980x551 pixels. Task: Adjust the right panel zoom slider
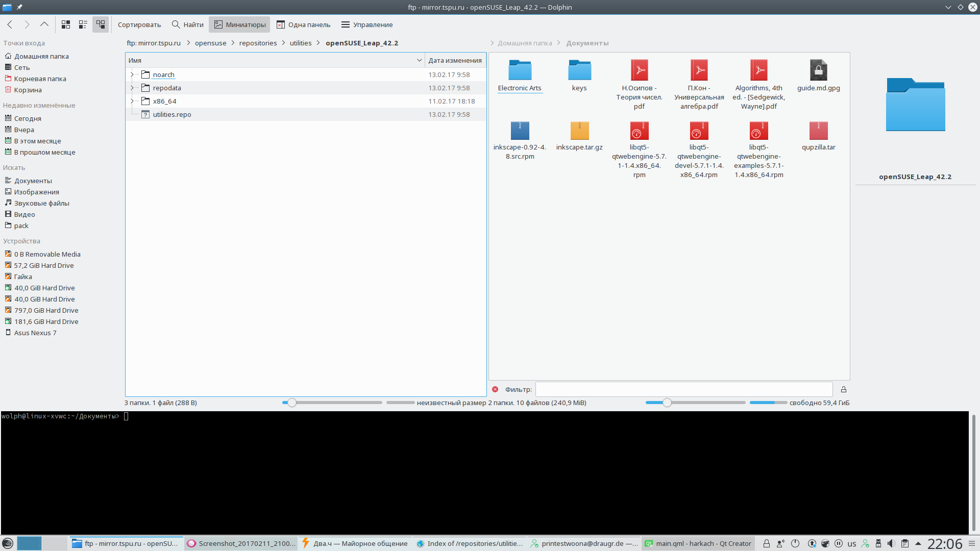tap(667, 403)
